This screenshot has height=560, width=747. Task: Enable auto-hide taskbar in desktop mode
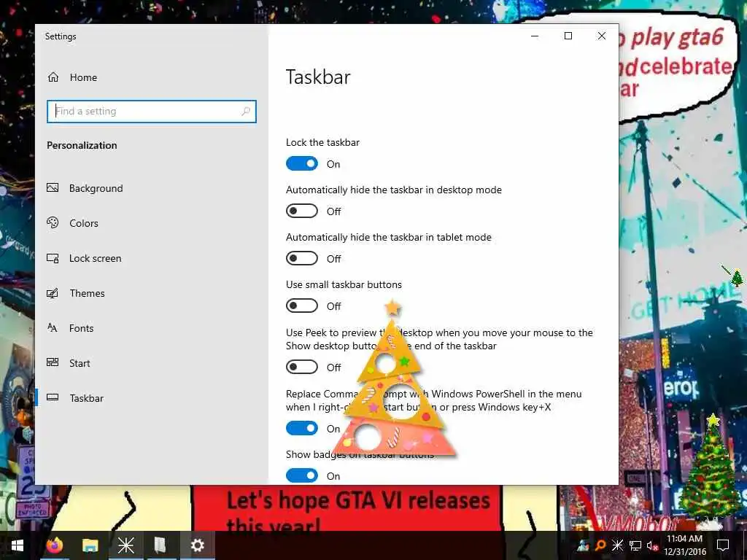pyautogui.click(x=301, y=211)
